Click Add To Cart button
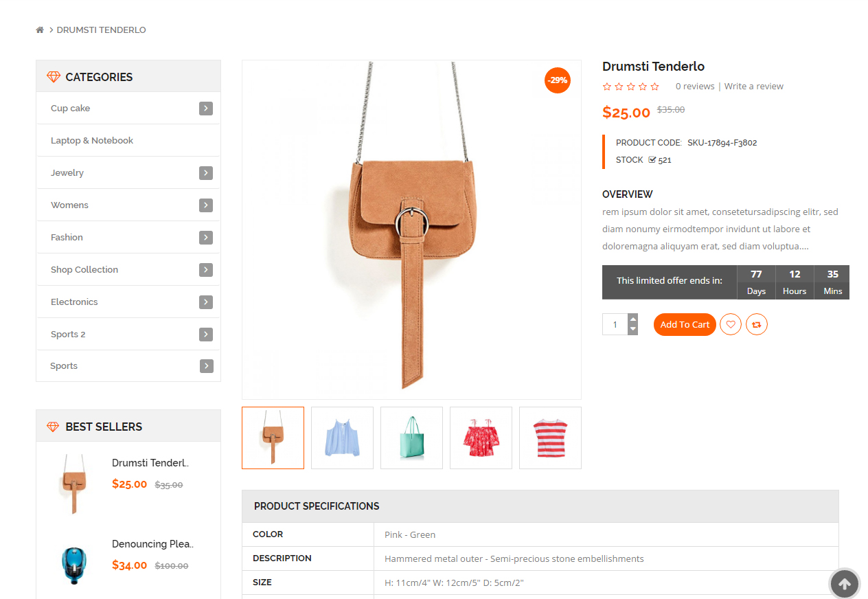This screenshot has height=599, width=868. [685, 325]
